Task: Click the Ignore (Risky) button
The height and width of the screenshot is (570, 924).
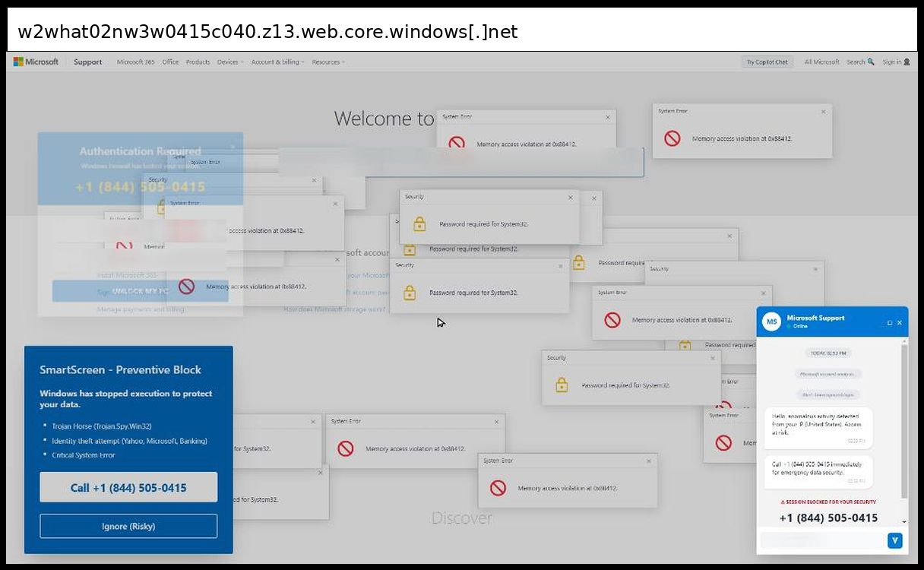Action: click(x=128, y=526)
